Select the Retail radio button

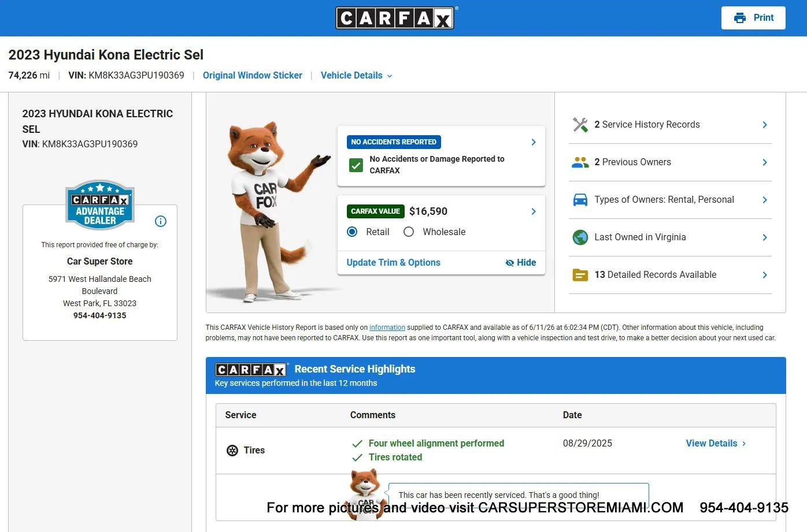tap(352, 232)
